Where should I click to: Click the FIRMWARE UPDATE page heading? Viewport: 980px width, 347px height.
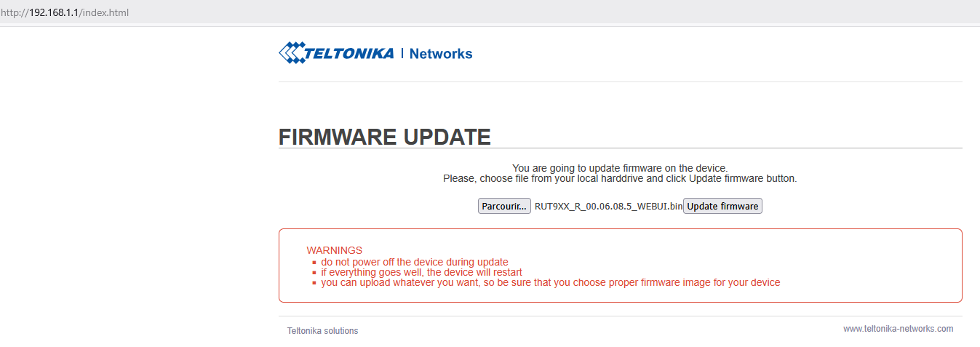pos(384,137)
